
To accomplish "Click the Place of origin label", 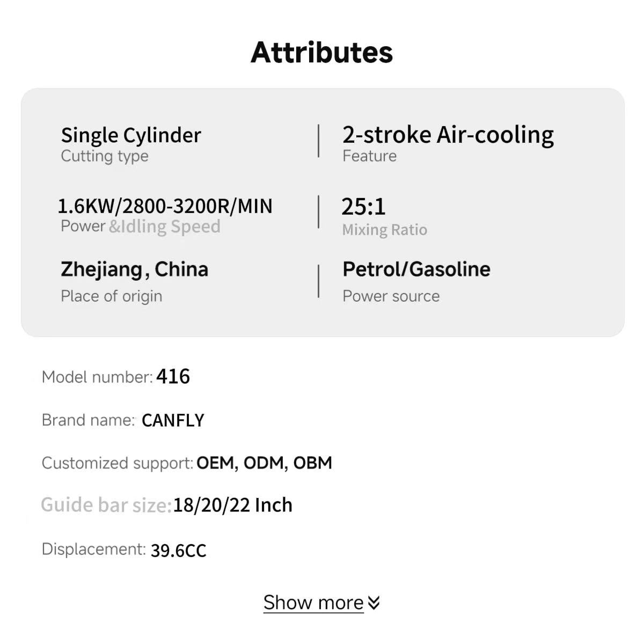I will tap(112, 296).
